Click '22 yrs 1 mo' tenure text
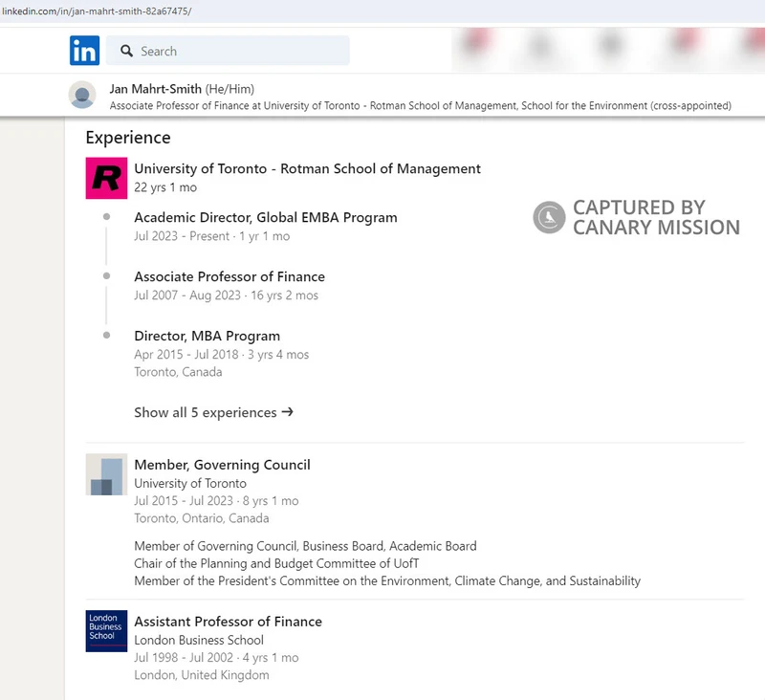765x700 pixels. coord(165,187)
